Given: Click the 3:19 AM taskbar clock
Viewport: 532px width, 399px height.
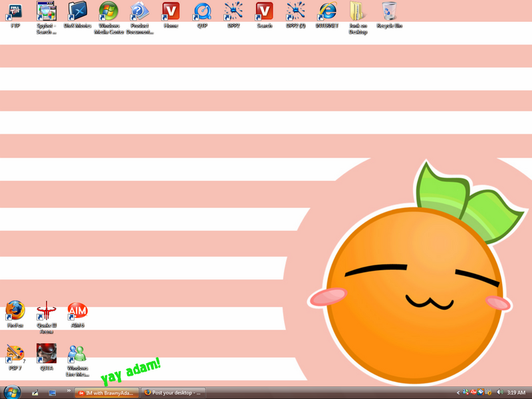Looking at the screenshot, I should [516, 393].
